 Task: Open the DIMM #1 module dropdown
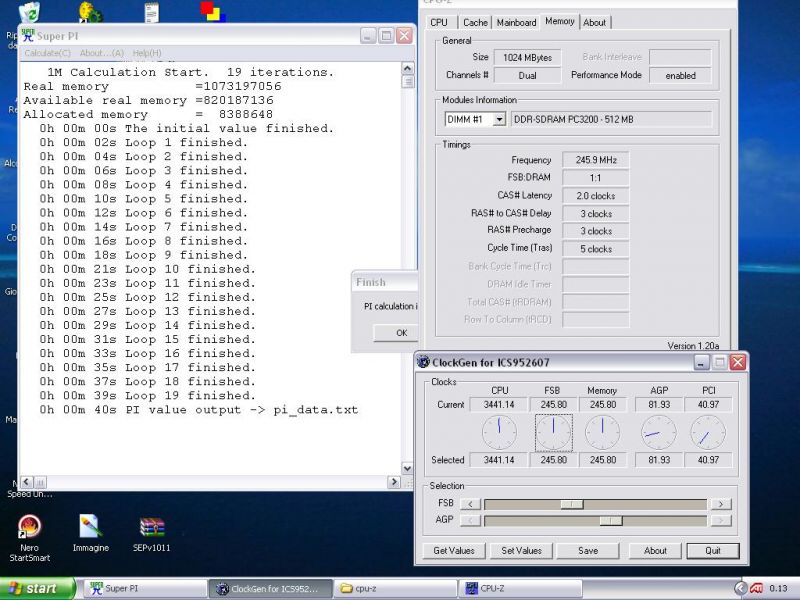[499, 119]
